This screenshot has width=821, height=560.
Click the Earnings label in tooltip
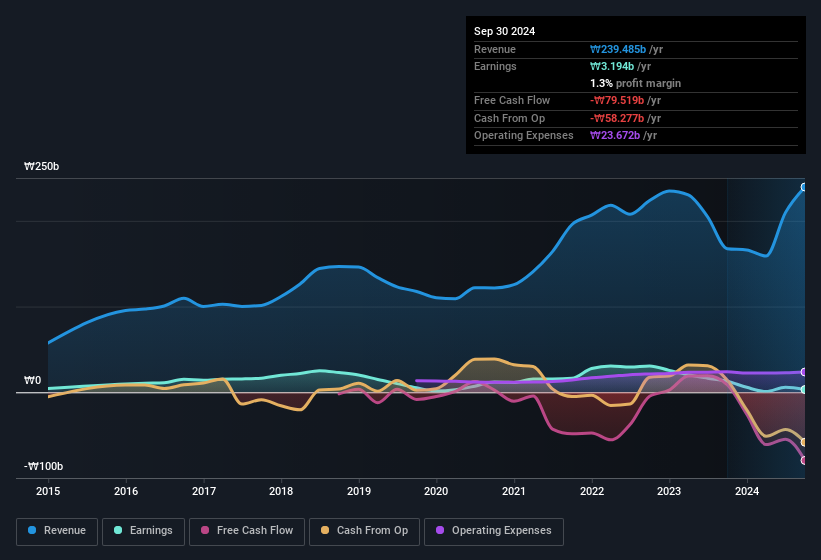[495, 66]
